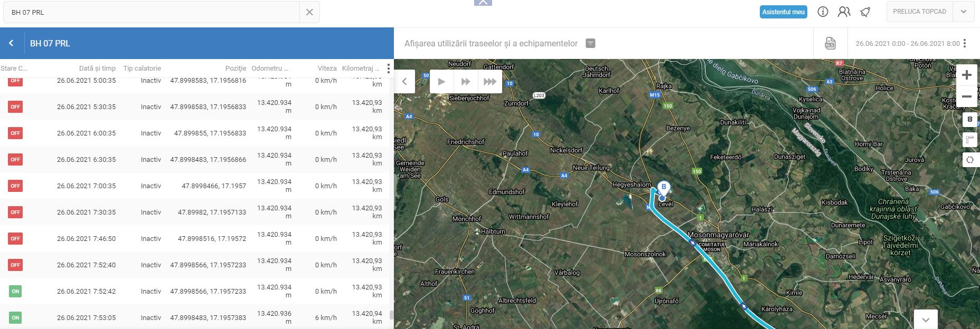Open the filter icon beside report title
This screenshot has height=329, width=980.
click(x=590, y=43)
